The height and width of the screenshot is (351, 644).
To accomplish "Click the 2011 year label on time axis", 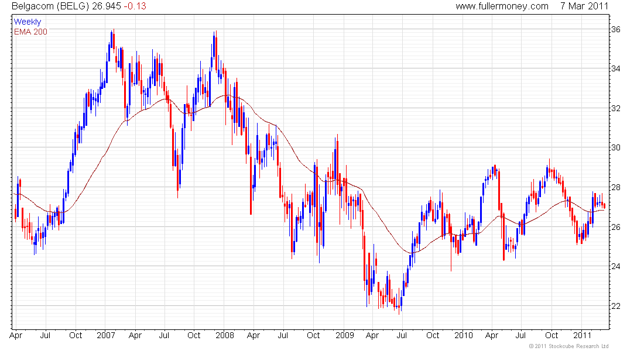I will tap(582, 335).
